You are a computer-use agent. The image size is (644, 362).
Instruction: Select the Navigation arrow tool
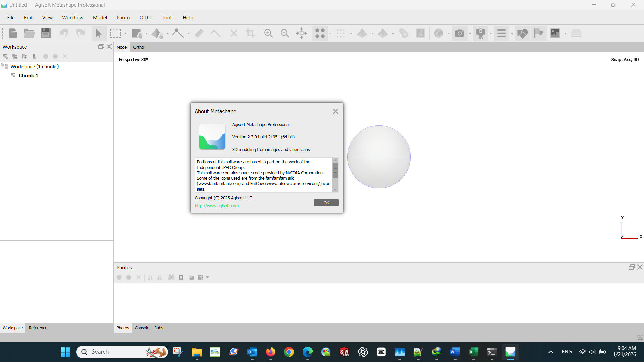(99, 33)
